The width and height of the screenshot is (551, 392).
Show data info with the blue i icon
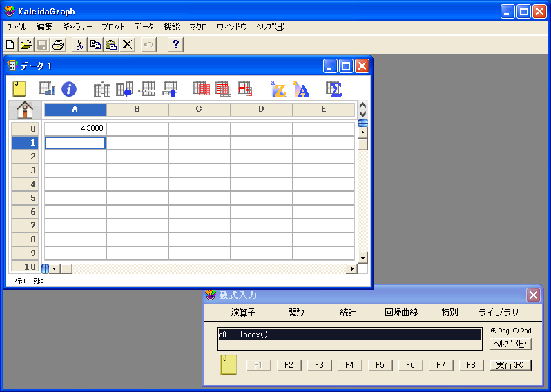coord(69,89)
